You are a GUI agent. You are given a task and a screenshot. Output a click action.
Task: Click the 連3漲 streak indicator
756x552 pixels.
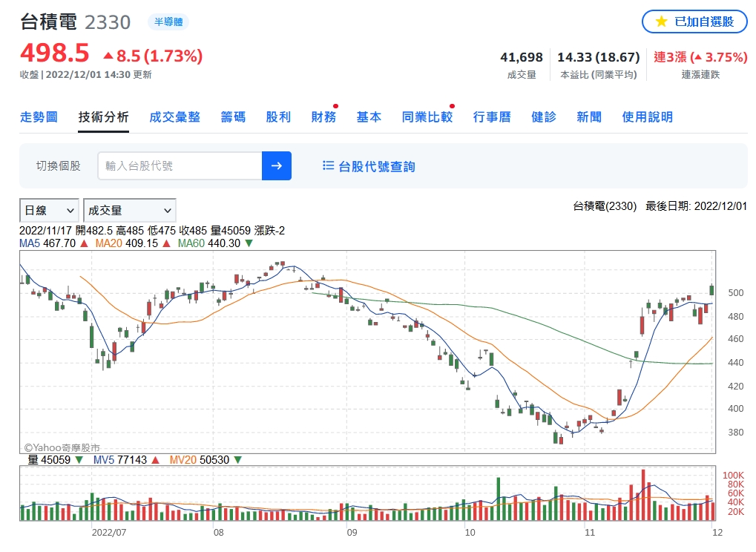pos(700,57)
